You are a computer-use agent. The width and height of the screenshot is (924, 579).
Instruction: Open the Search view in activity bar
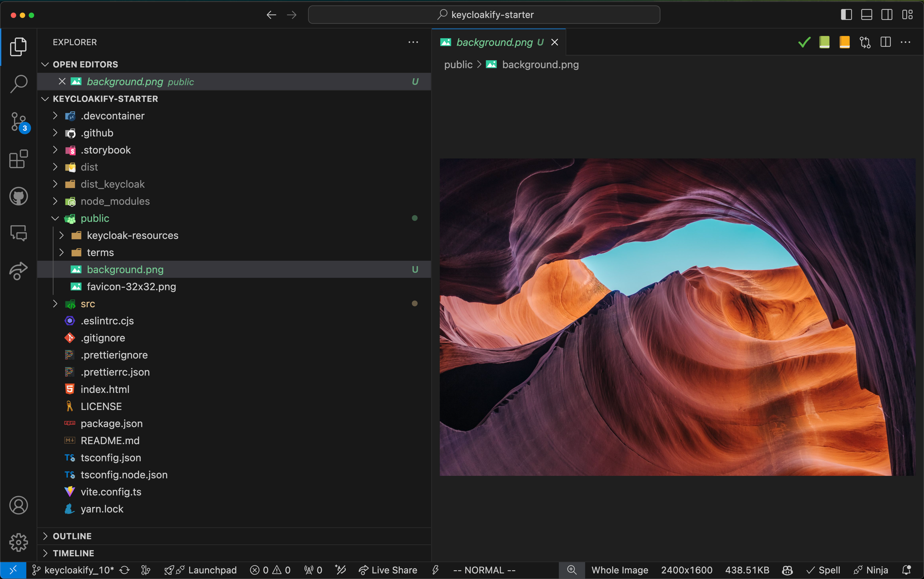(18, 84)
